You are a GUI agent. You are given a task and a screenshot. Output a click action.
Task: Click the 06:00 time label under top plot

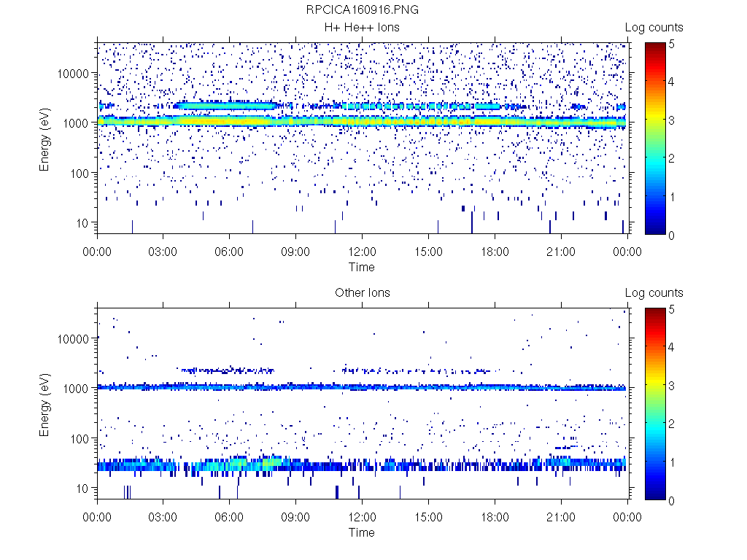pyautogui.click(x=229, y=252)
